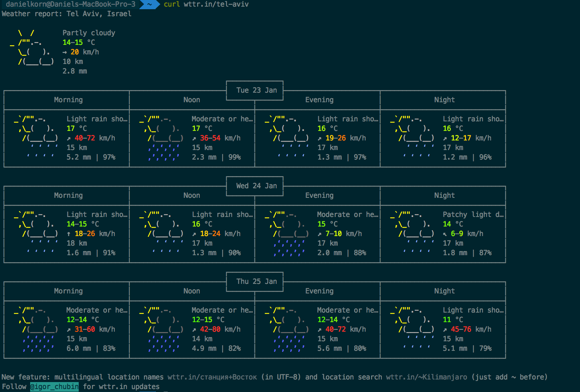The height and width of the screenshot is (392, 580).
Task: Click Tue Morning rainfall 5.2 mm | 97%
Action: pos(91,157)
